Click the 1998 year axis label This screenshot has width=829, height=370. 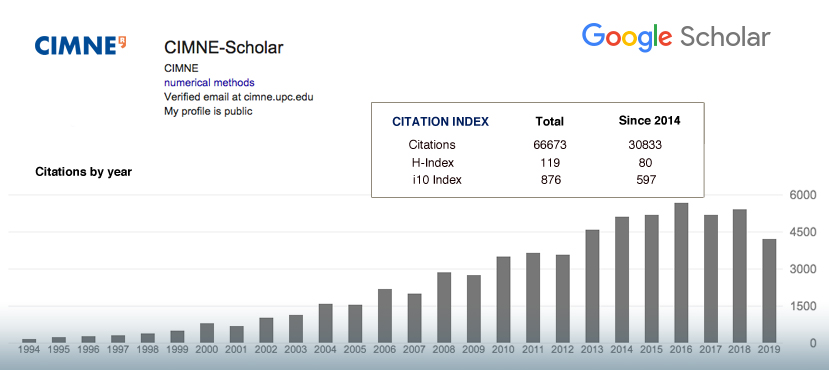148,349
